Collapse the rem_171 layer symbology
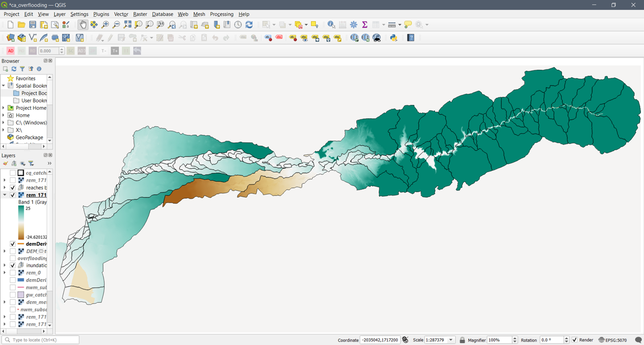 click(x=4, y=195)
